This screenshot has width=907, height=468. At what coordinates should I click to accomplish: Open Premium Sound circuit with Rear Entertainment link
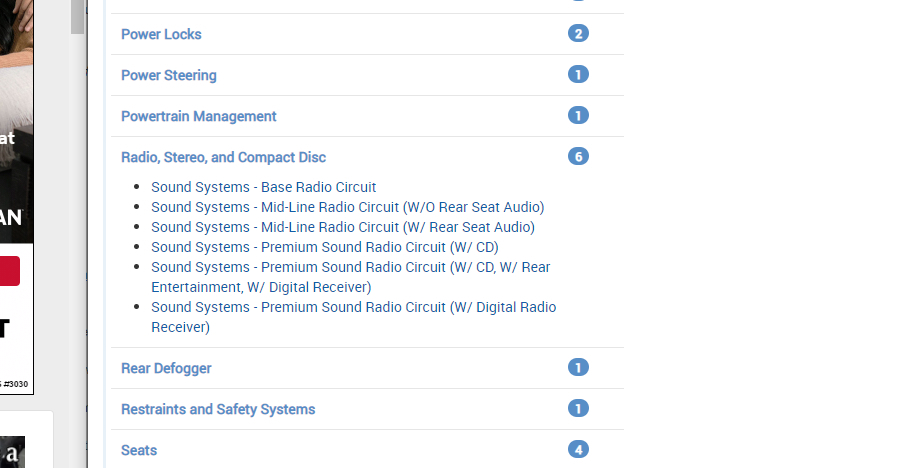350,267
